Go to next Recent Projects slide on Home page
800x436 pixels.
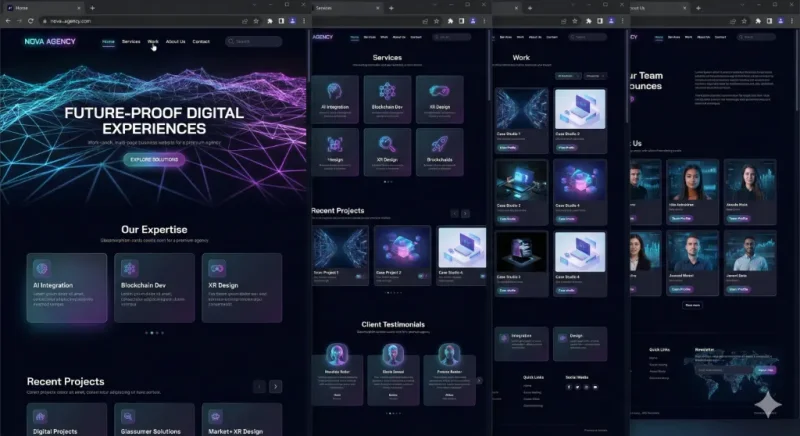pos(275,386)
